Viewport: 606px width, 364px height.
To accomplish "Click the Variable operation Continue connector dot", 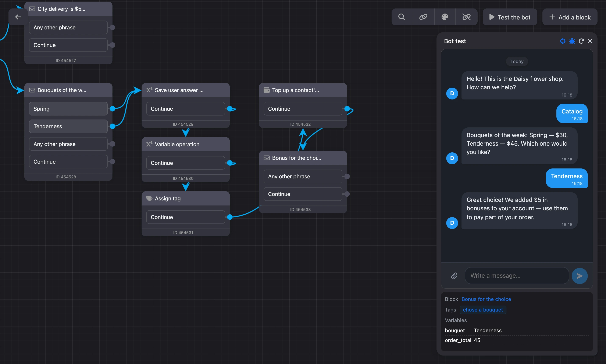I will click(x=230, y=163).
